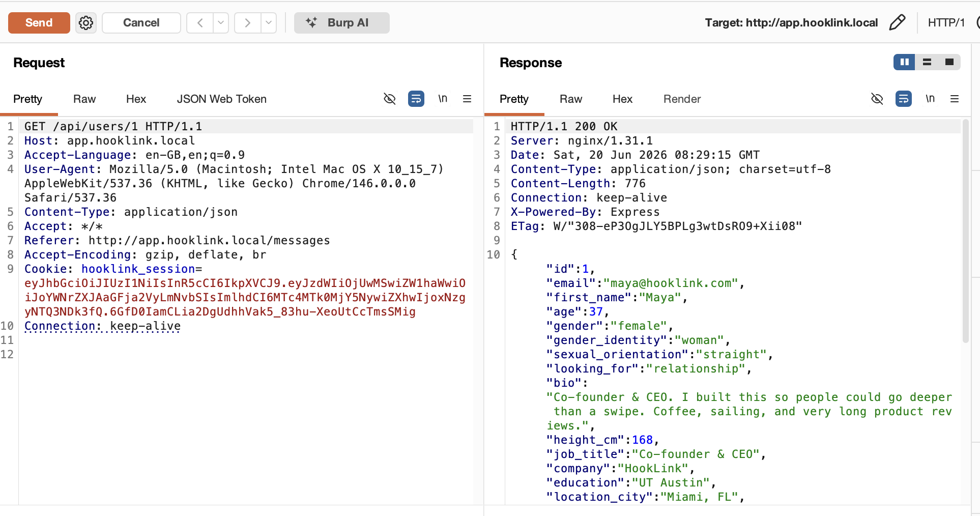Click the hooklink_session cookie name
980x516 pixels.
[x=138, y=269]
